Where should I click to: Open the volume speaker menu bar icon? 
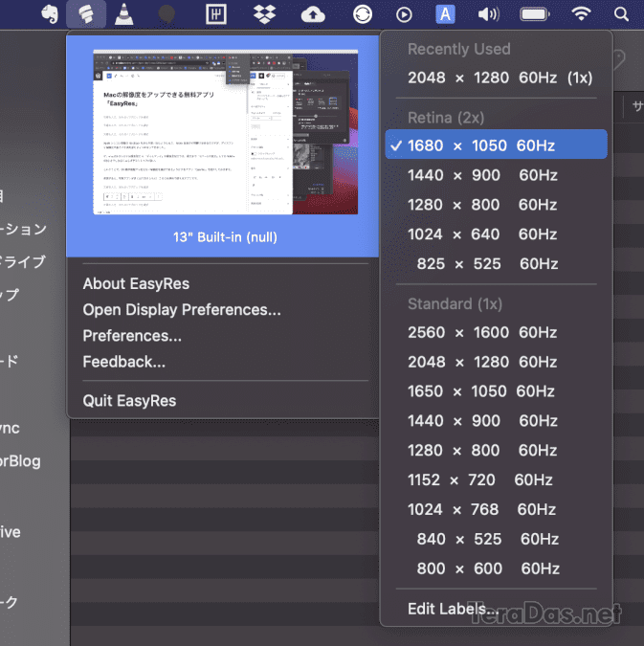[488, 14]
